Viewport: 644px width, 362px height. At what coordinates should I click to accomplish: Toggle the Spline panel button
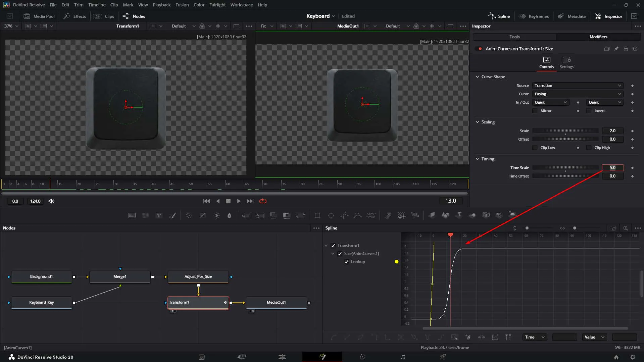499,16
